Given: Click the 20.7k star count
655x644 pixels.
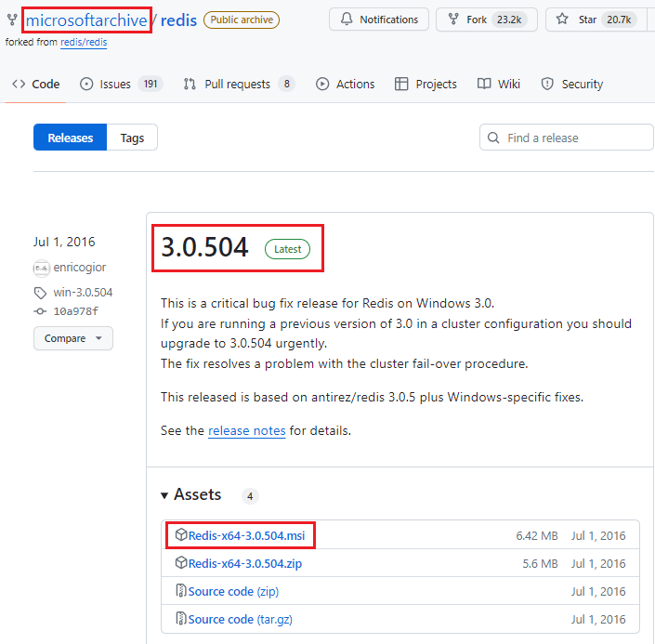Looking at the screenshot, I should (x=619, y=20).
